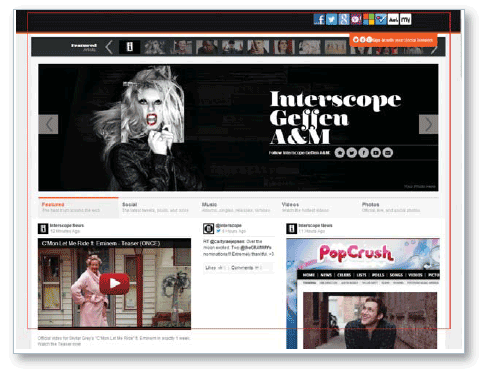Open Interscope News link above PopCrush post
This screenshot has width=491, height=372.
pos(315,225)
